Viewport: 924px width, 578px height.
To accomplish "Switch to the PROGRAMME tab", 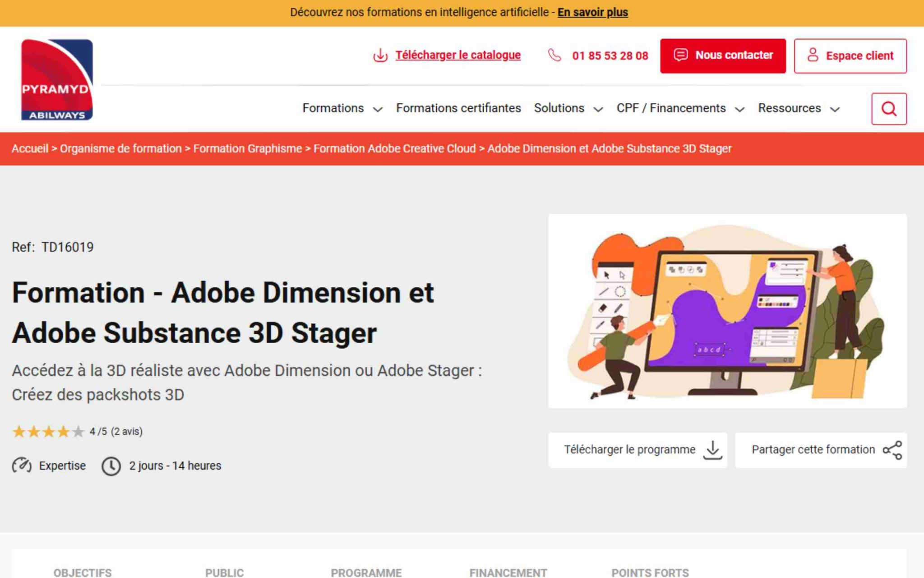I will (366, 572).
